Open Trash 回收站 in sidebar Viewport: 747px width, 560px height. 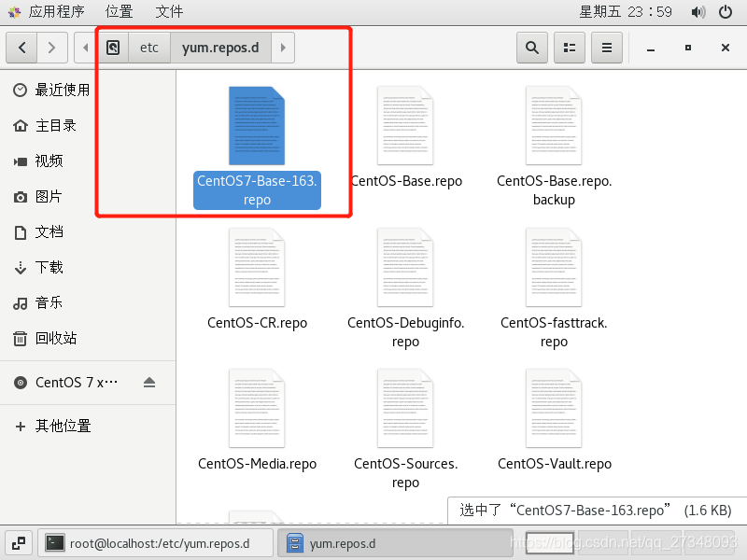pos(88,339)
